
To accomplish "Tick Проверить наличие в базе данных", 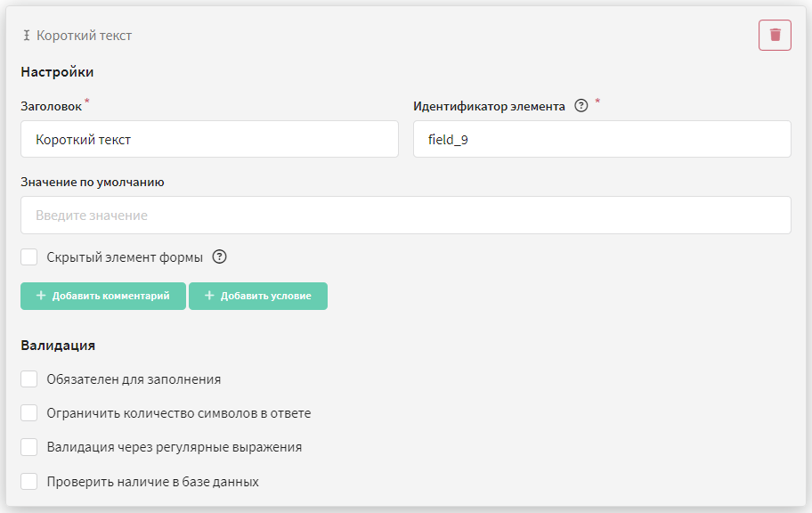I will tap(29, 481).
